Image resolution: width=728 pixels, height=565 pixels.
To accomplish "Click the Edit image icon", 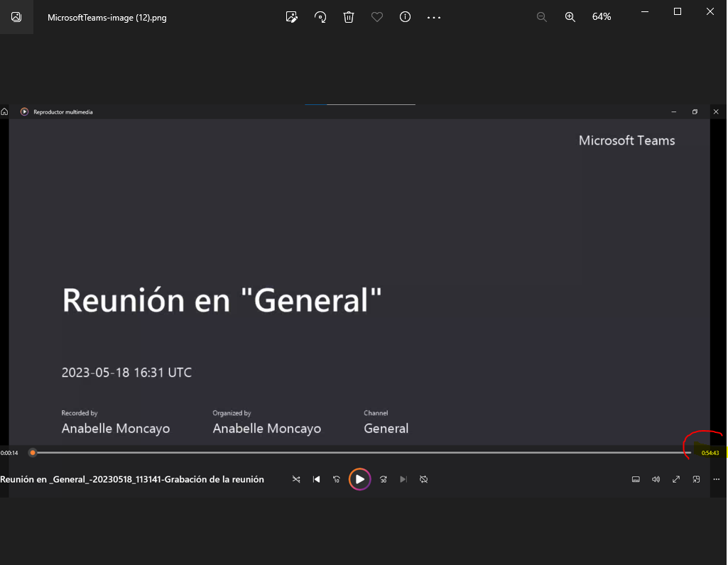I will point(291,17).
